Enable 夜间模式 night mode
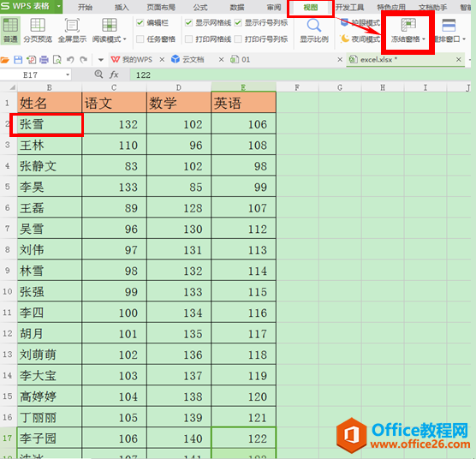Screen dimensions: 476x459 [360, 39]
